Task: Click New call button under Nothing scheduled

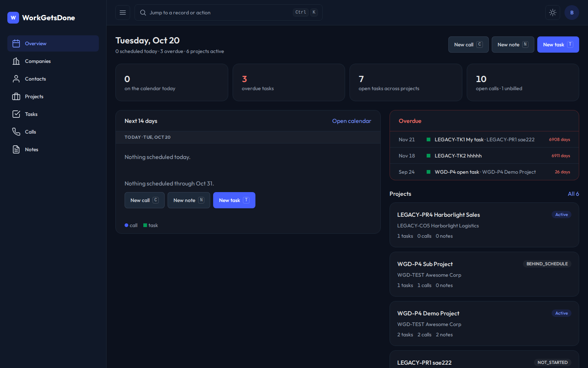Action: (144, 200)
